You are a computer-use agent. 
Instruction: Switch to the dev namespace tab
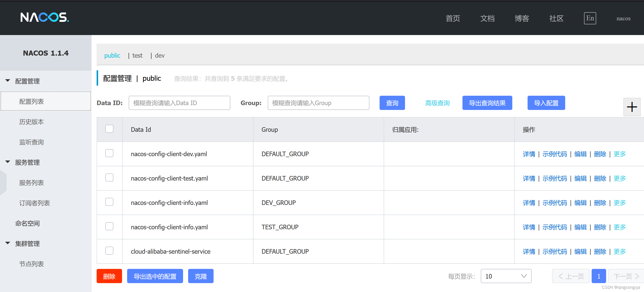pyautogui.click(x=160, y=55)
